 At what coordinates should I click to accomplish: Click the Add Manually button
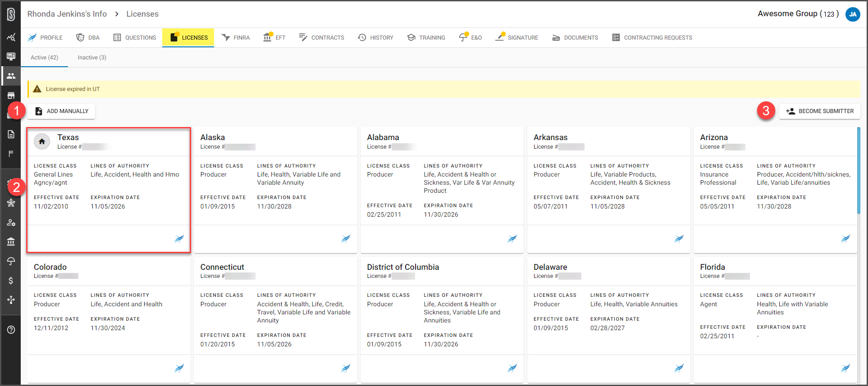click(61, 111)
